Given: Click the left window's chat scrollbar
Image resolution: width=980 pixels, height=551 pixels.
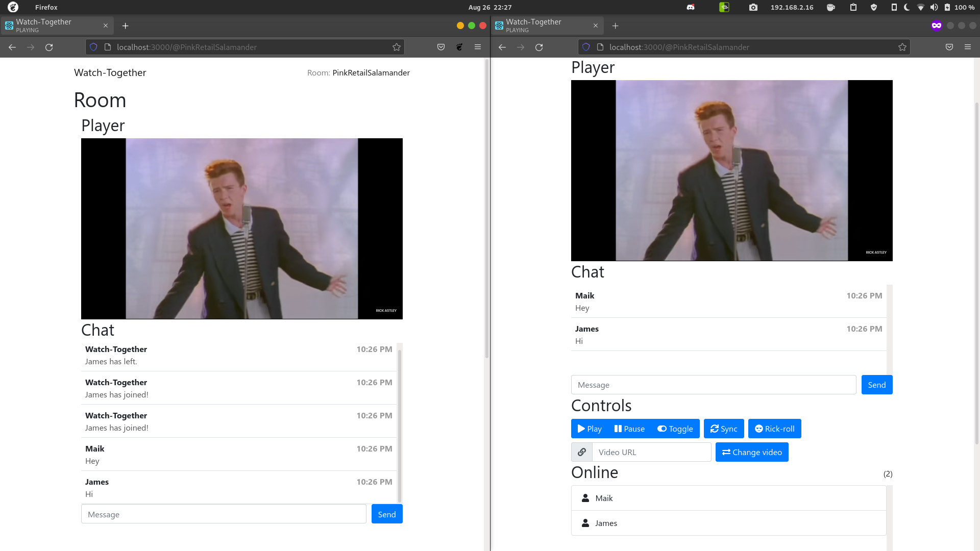Looking at the screenshot, I should pyautogui.click(x=400, y=426).
